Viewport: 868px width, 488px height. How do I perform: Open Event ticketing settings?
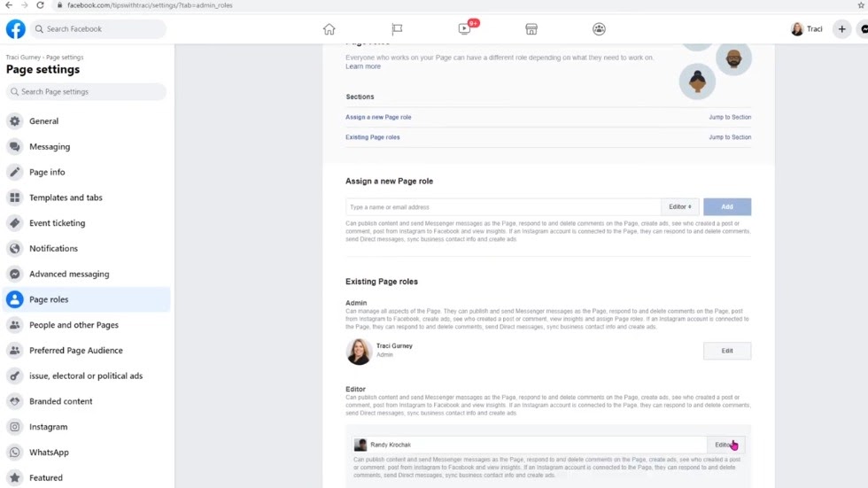pos(87,223)
